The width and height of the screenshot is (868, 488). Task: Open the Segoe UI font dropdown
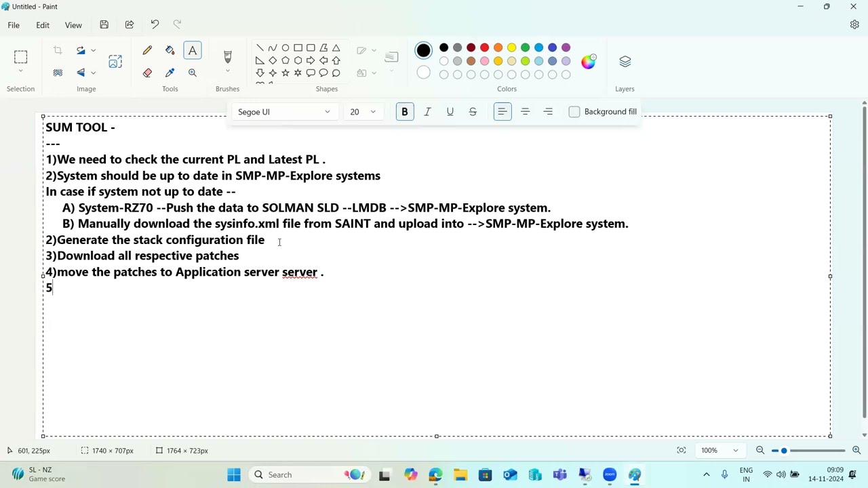coord(283,112)
